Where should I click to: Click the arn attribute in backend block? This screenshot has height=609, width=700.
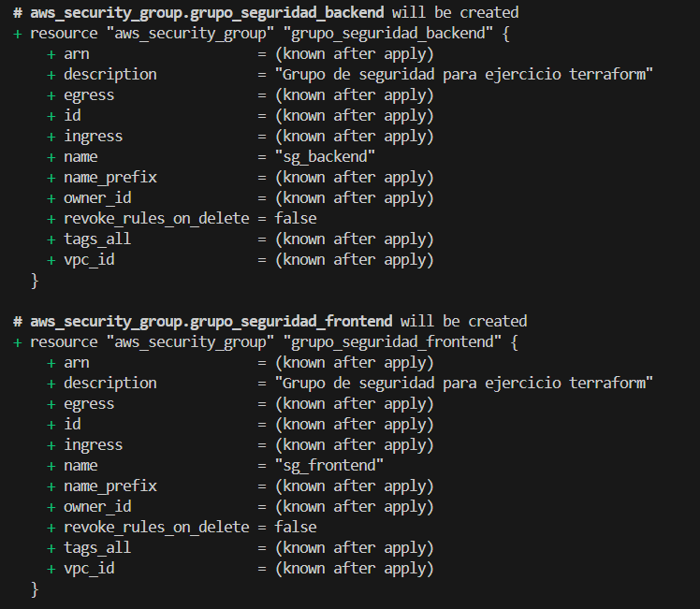[77, 53]
